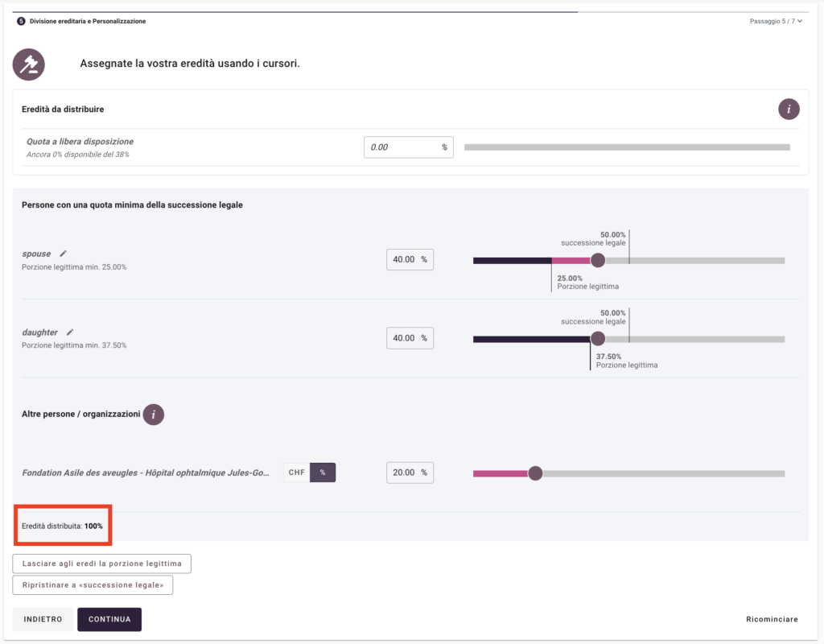Screen dimensions: 824x644
Task: Click the spouse 40.00 percentage field
Action: tap(405, 260)
